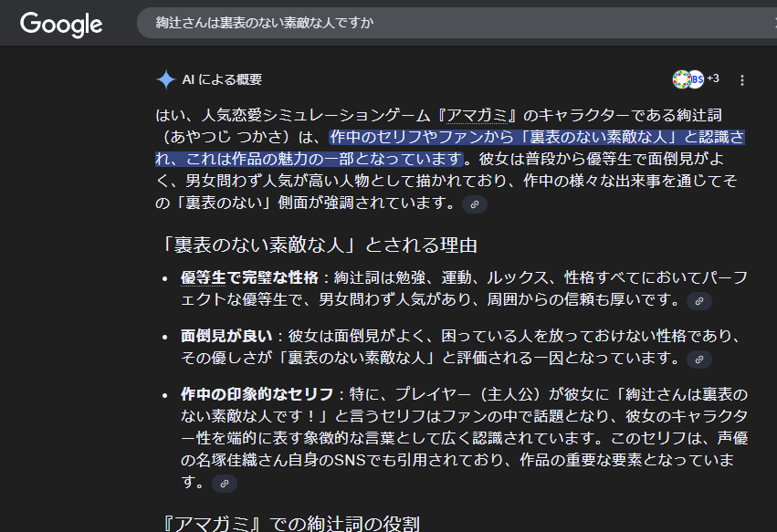Click the heading 「裏表のない素敵な人」とされる理由
Screen dimensions: 777x532
318,245
